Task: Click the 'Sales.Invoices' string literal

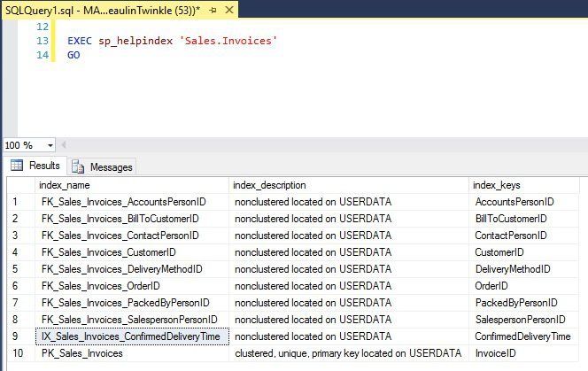Action: pos(228,41)
